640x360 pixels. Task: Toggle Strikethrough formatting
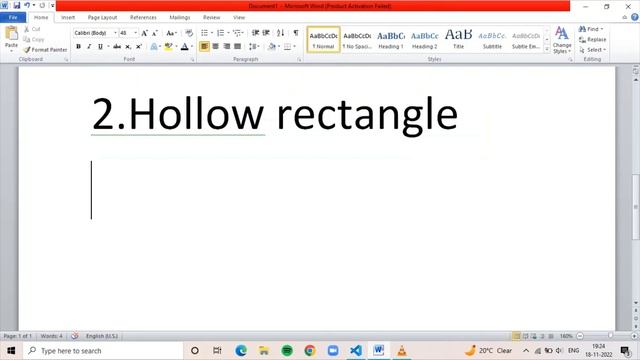(117, 47)
